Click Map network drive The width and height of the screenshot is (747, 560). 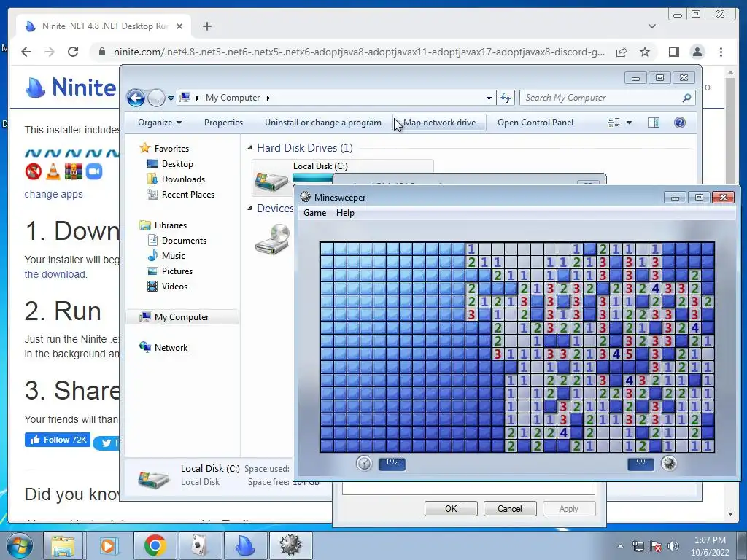pos(439,122)
